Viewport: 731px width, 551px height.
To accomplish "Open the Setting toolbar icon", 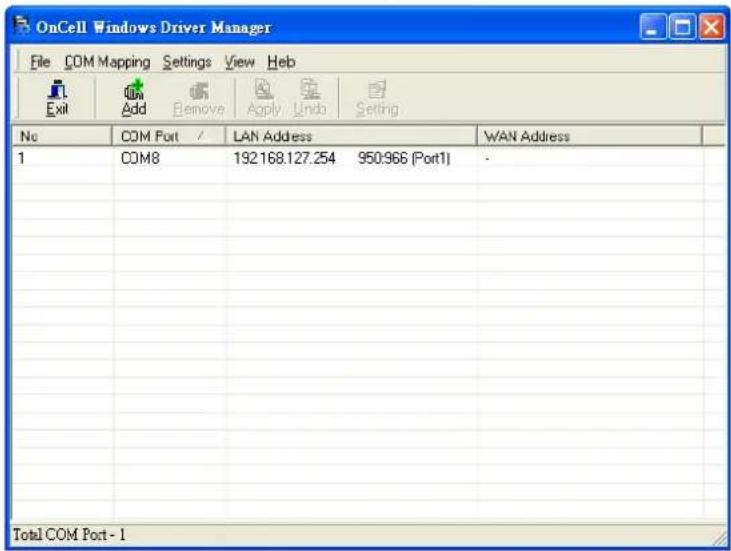I will (x=377, y=99).
